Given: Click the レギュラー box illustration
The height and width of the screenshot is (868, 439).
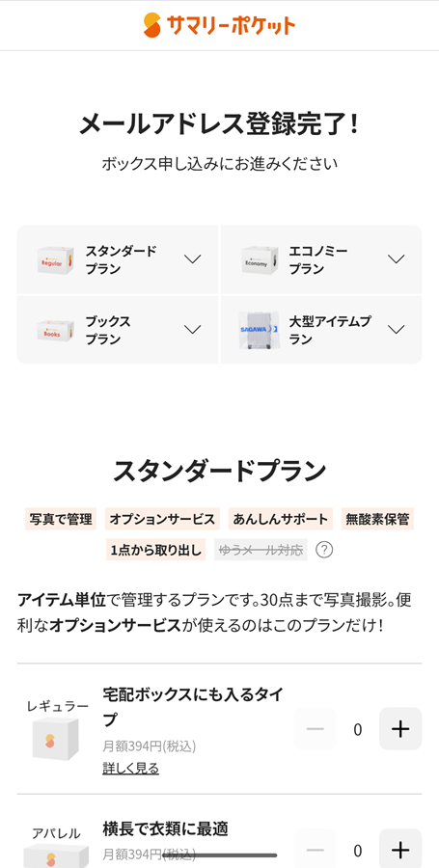Looking at the screenshot, I should pos(55,739).
